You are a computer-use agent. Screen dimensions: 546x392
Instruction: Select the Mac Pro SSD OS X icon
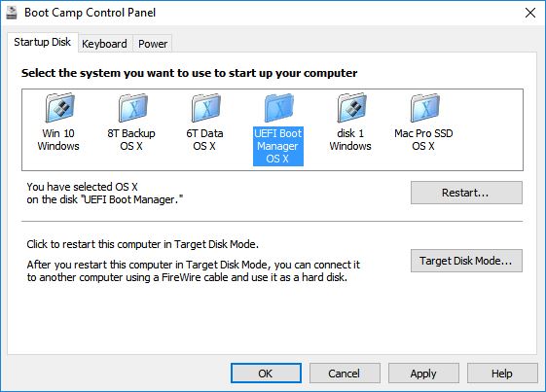pyautogui.click(x=424, y=108)
